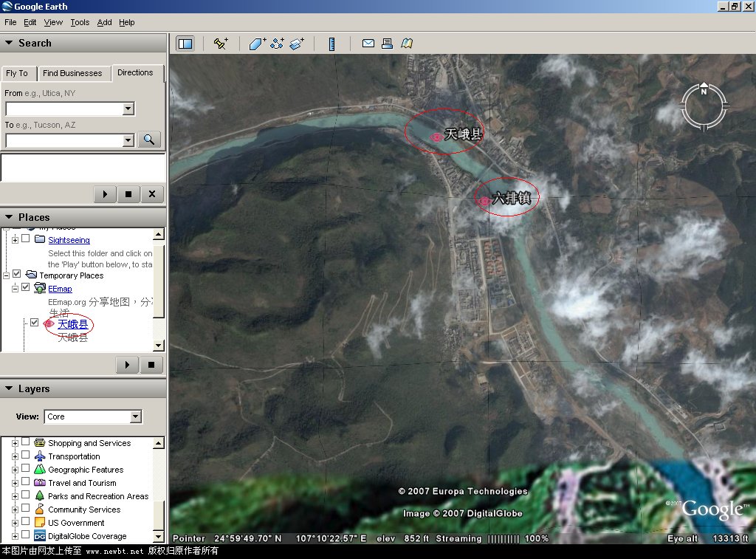Image resolution: width=756 pixels, height=559 pixels.
Task: Enable the Sightseeing folder checkbox
Action: (x=26, y=239)
